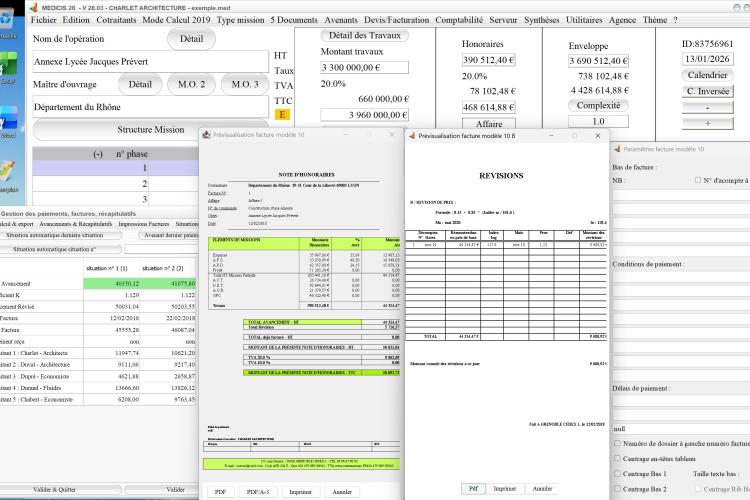Click the M.O. 3 button
Screen dimensions: 750x500
(245, 84)
